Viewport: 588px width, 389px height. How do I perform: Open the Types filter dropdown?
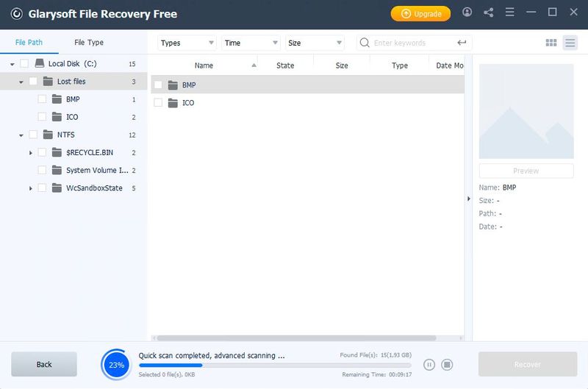coord(187,43)
